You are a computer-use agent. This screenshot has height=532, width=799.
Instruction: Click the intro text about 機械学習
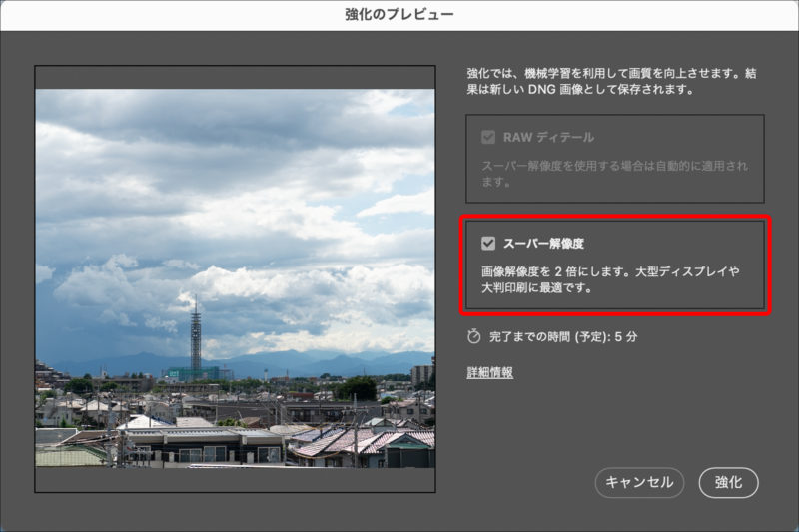pos(611,82)
